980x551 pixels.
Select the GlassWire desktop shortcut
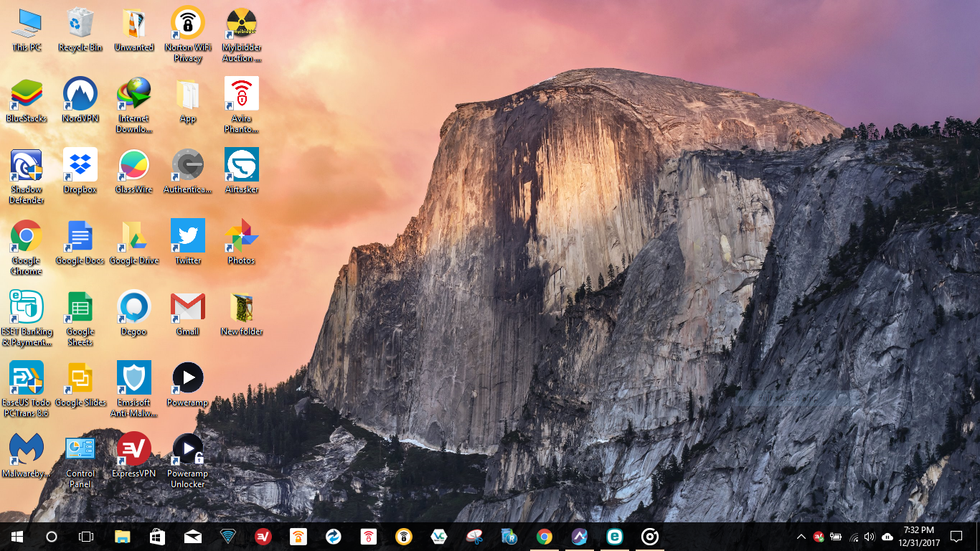pos(134,171)
